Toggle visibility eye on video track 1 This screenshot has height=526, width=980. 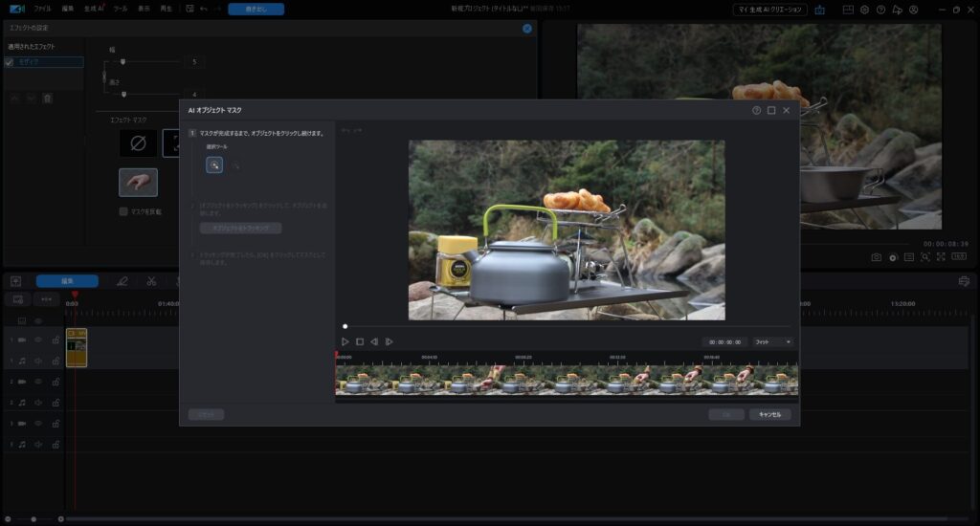click(39, 340)
